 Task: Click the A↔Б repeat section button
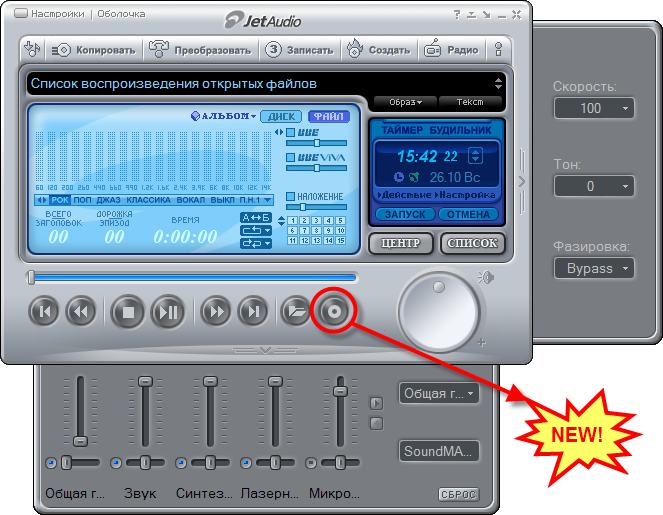(256, 218)
